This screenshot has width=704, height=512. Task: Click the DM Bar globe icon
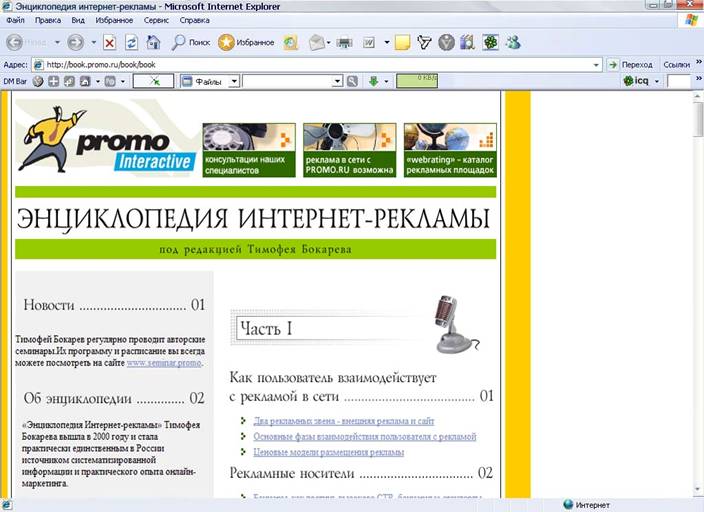click(38, 81)
